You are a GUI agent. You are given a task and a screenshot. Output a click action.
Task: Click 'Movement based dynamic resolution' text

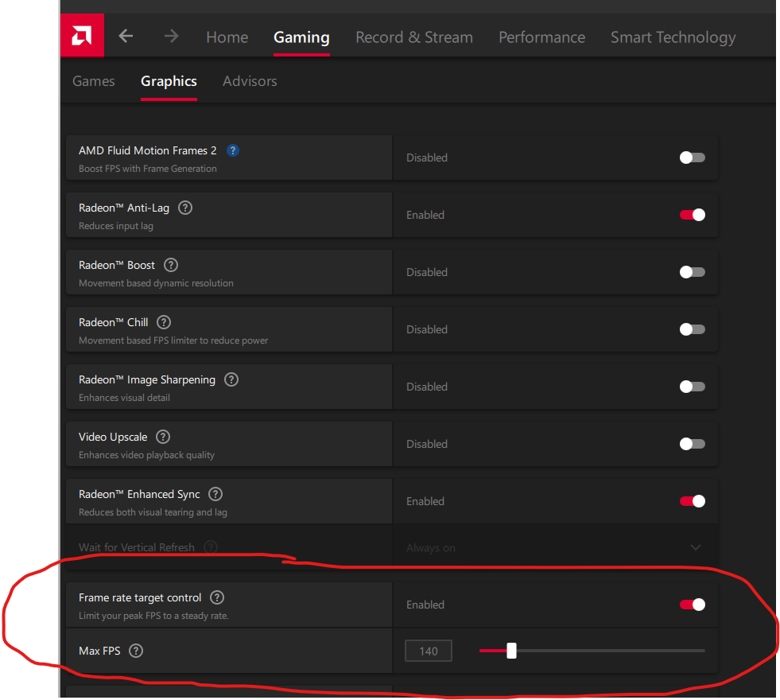tap(156, 283)
